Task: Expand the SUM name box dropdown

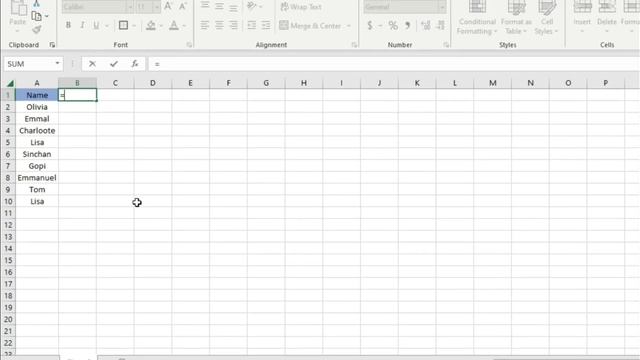Action: tap(57, 64)
